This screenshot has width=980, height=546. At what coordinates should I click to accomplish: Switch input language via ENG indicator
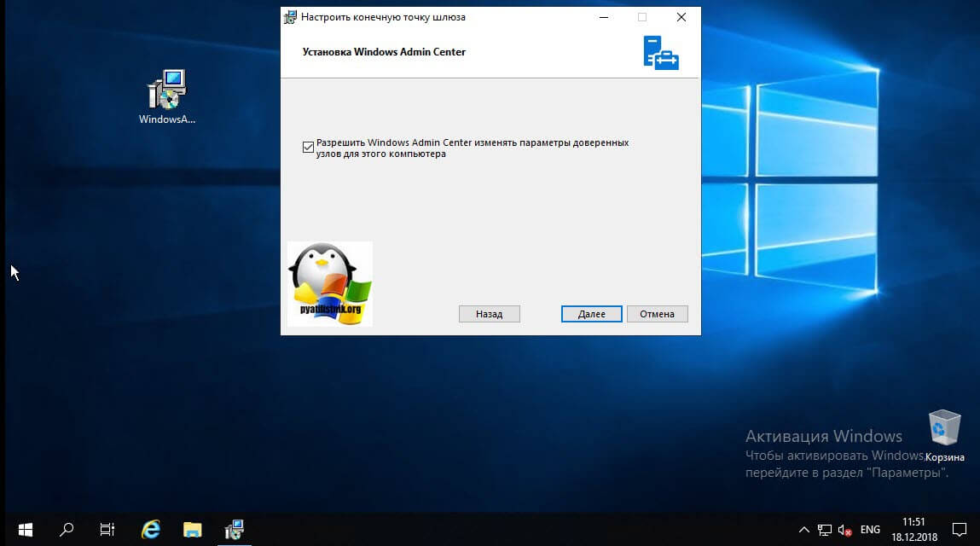click(x=870, y=531)
